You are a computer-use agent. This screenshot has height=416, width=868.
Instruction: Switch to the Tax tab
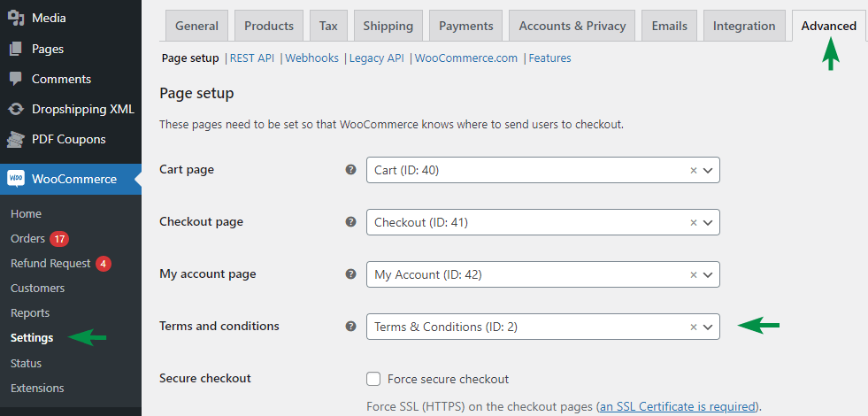[x=328, y=26]
